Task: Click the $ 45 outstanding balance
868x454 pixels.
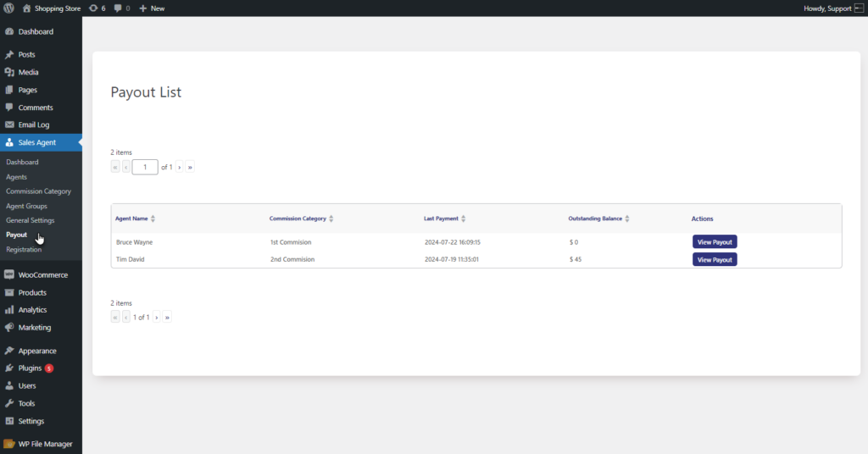Action: (576, 259)
